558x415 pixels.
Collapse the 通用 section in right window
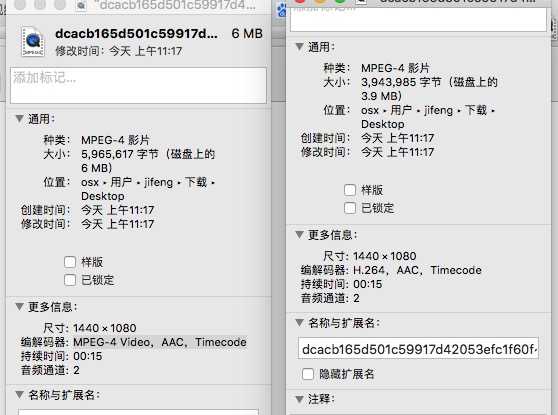pos(299,47)
